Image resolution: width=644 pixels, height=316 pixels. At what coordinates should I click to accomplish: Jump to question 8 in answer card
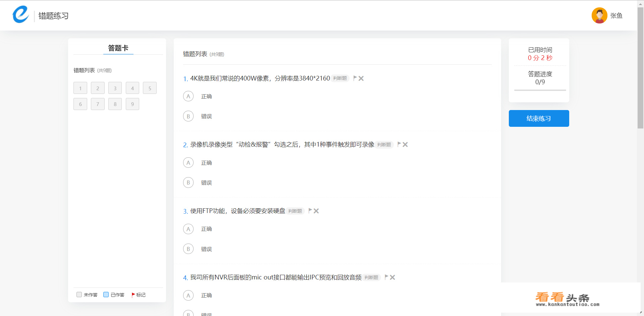click(x=115, y=104)
